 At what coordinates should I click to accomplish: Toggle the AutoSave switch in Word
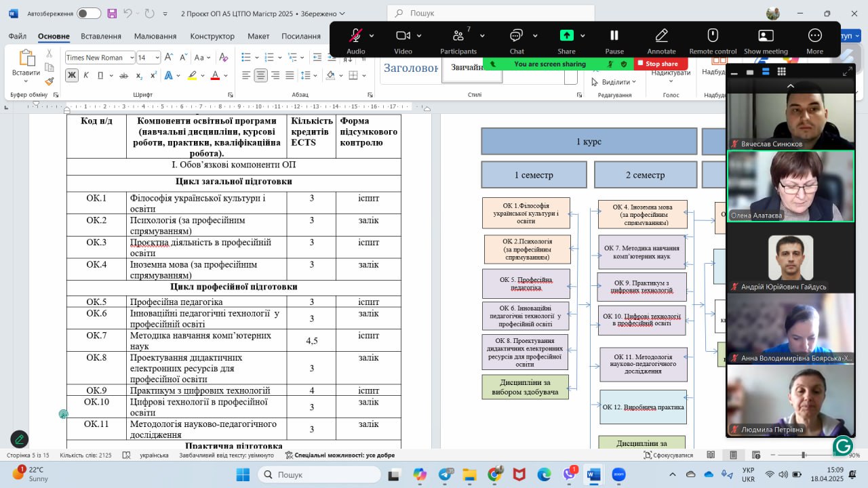(88, 14)
